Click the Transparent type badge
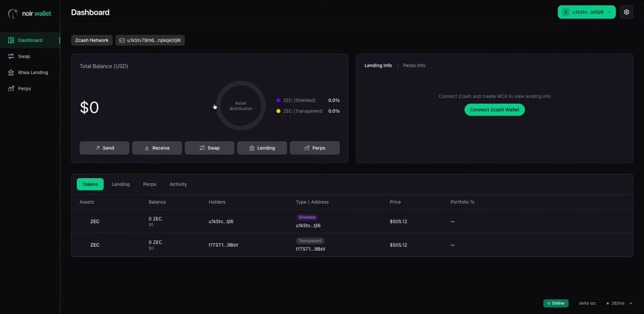Viewport: 644px width, 314px height. 310,241
